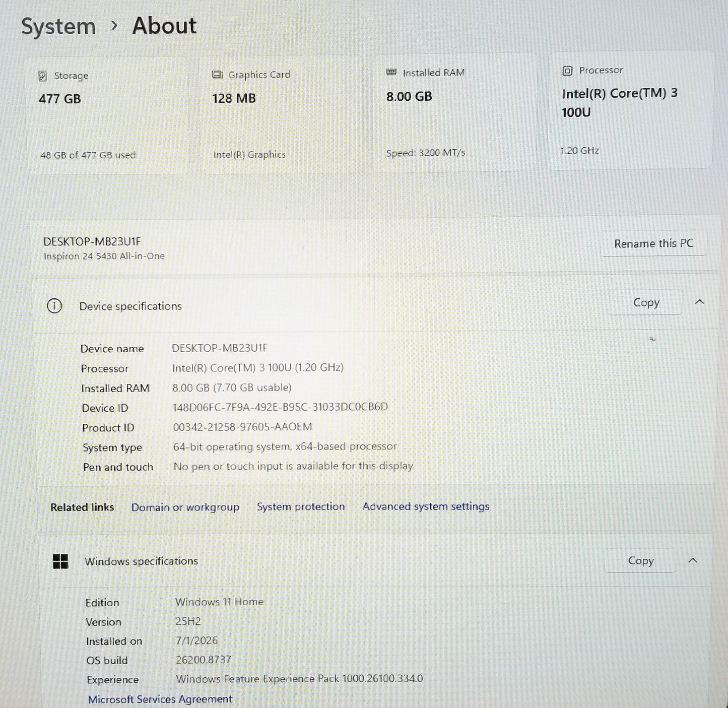This screenshot has width=728, height=708.
Task: Open the Microsoft Services Agreement link
Action: point(160,699)
